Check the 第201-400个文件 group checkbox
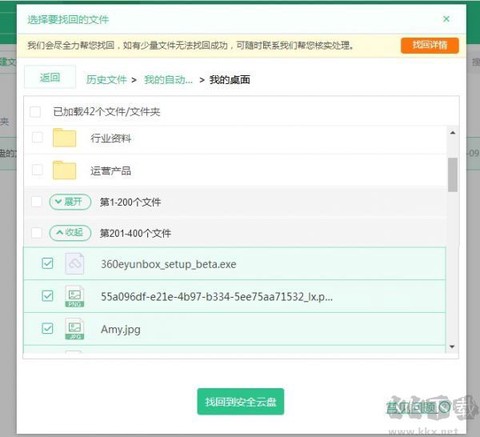Screen dimensions: 480x437 point(36,233)
